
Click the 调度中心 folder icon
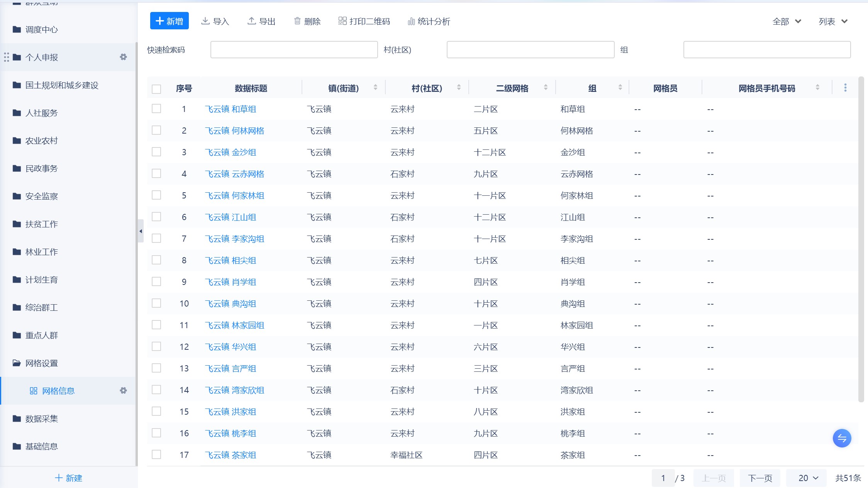(x=17, y=29)
